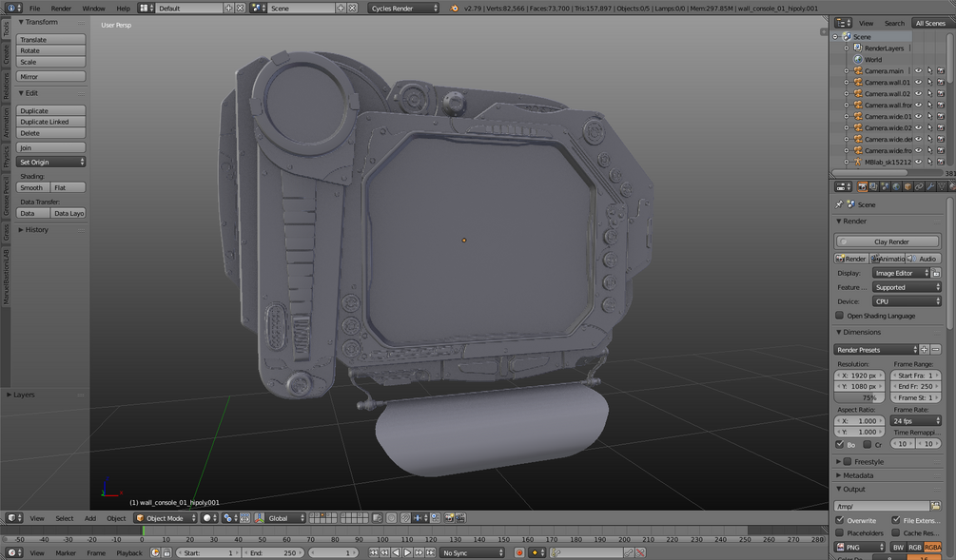Open the Select menu in the 3D view header
Image resolution: width=956 pixels, height=560 pixels.
click(x=64, y=518)
